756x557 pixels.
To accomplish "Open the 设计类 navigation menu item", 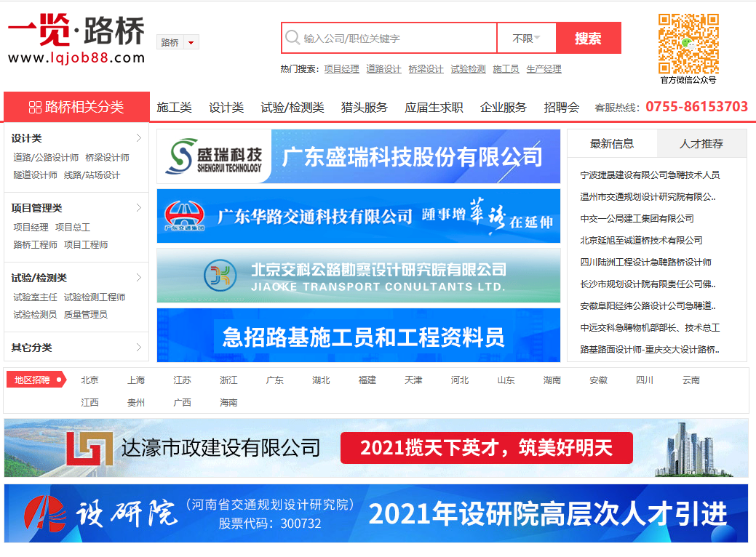I will pyautogui.click(x=226, y=108).
